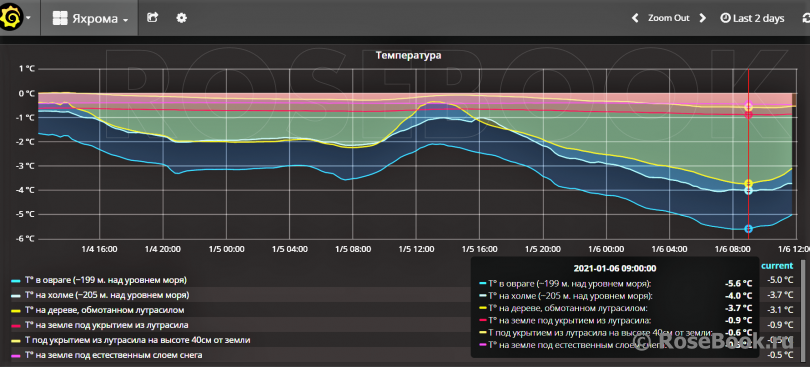Image resolution: width=810 pixels, height=367 pixels.
Task: Open the Last 2 days time picker
Action: click(x=753, y=18)
